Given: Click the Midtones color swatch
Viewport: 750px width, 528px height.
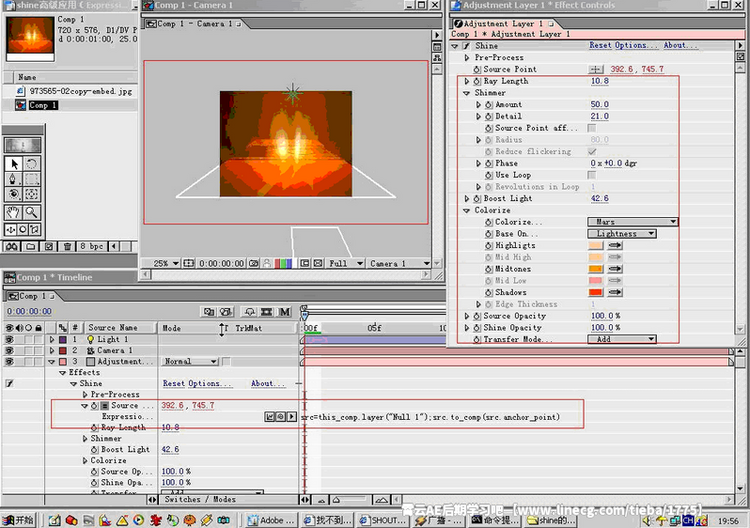Looking at the screenshot, I should [x=596, y=269].
